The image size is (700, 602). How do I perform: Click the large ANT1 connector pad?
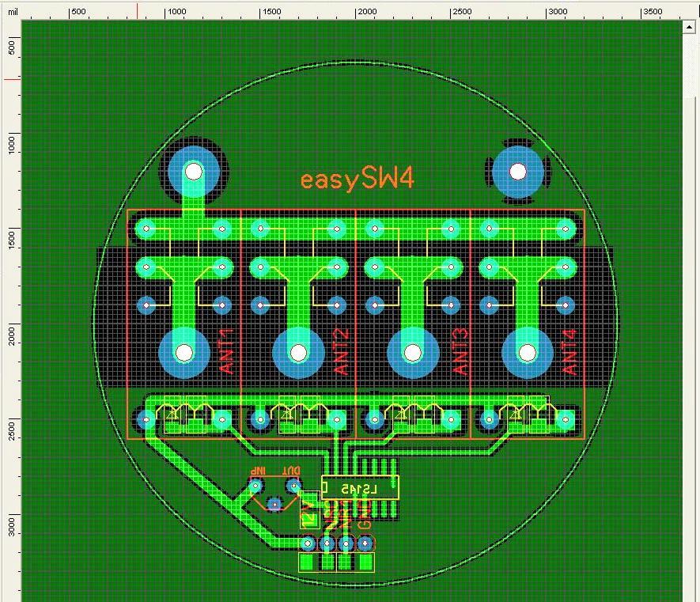click(184, 352)
